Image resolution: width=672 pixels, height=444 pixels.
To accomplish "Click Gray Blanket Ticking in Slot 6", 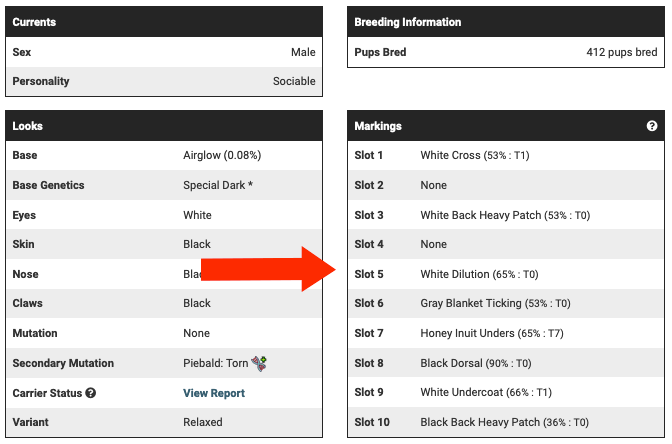I will (x=495, y=303).
